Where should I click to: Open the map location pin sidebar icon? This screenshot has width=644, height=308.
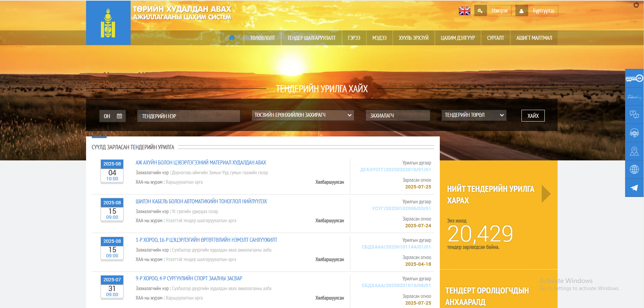tap(634, 151)
